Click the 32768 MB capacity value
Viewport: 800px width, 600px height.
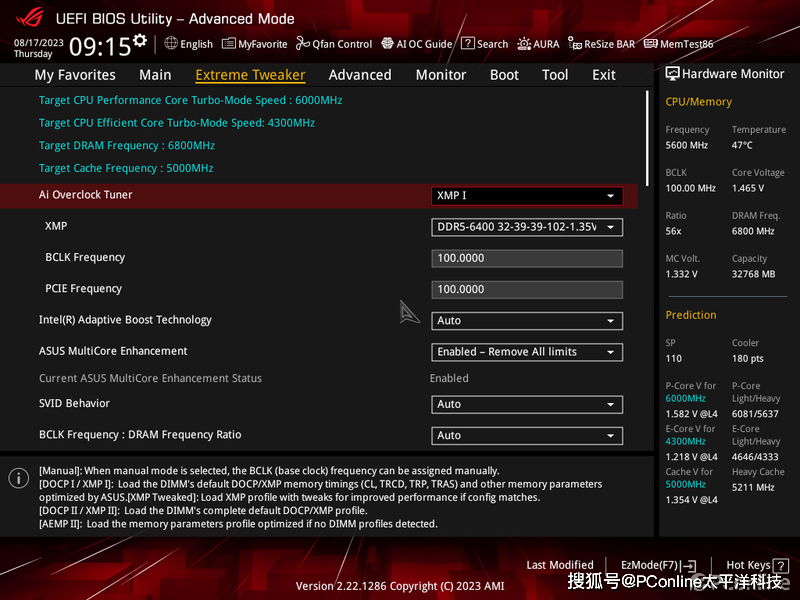click(x=753, y=274)
